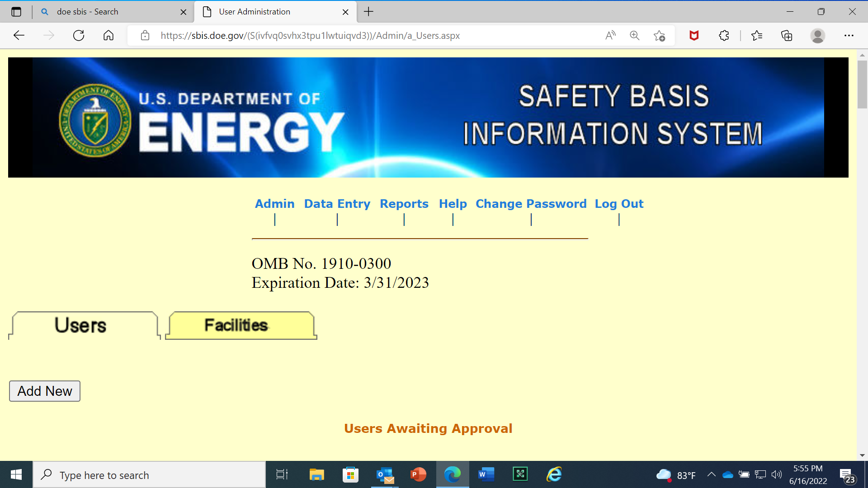The image size is (868, 488).
Task: Click the Log Out link
Action: [x=618, y=204]
